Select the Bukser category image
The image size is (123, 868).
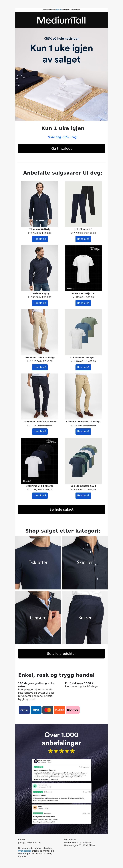point(85,618)
